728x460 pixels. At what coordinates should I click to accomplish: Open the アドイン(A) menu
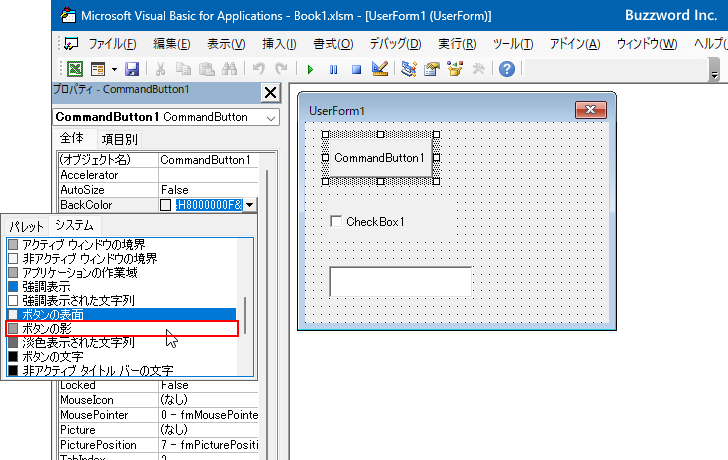pos(575,44)
